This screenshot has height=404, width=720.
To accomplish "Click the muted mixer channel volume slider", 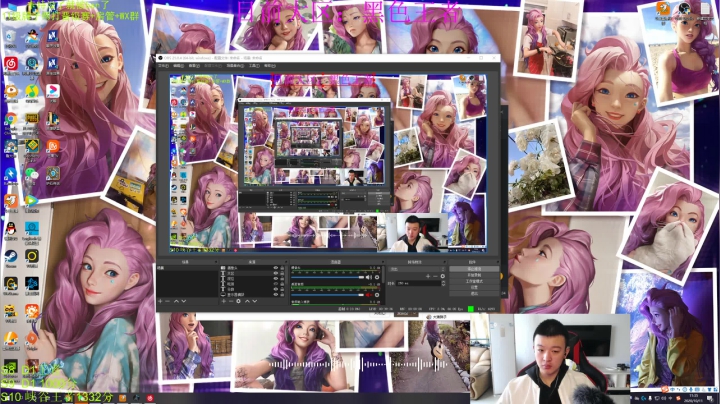I will [x=327, y=295].
